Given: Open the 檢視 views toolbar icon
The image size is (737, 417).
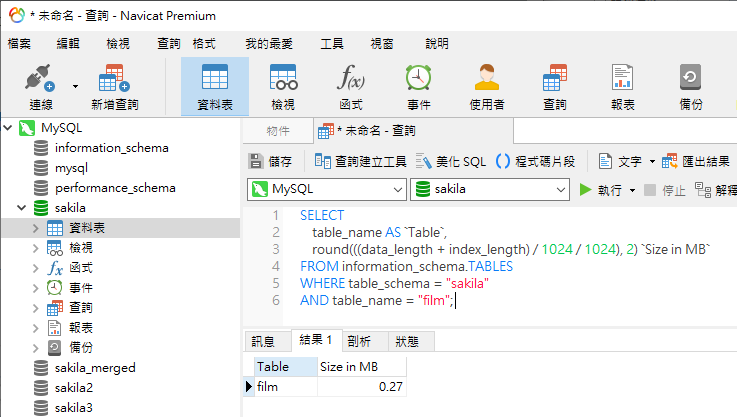Looking at the screenshot, I should tap(283, 80).
